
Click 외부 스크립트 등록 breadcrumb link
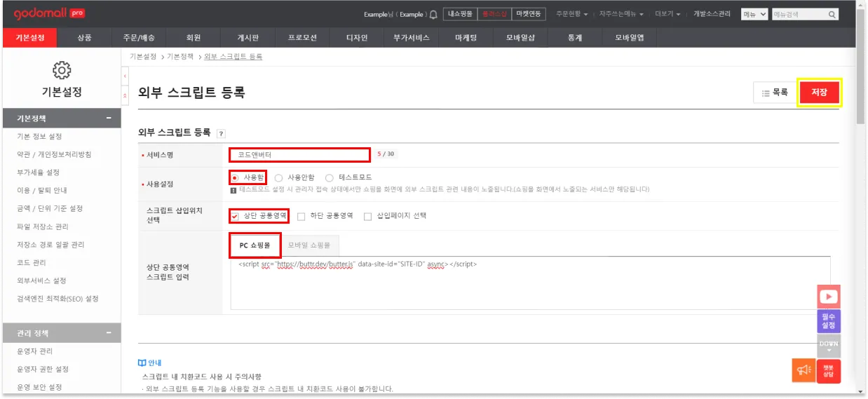tap(233, 56)
